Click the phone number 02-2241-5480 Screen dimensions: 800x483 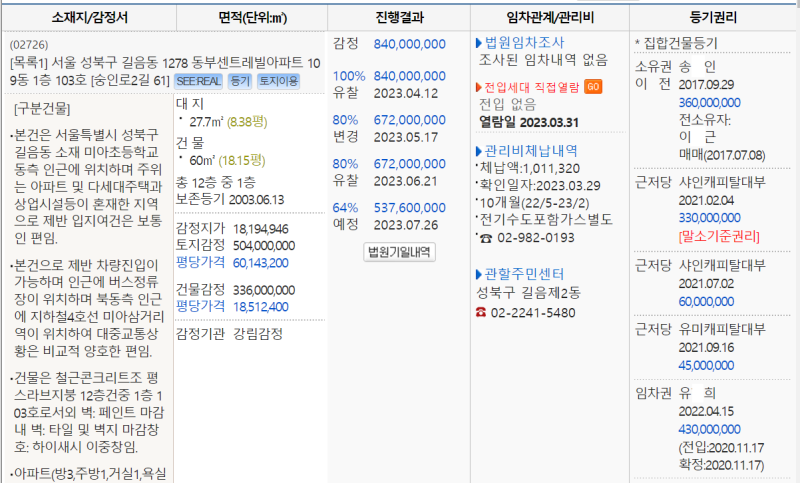[533, 313]
